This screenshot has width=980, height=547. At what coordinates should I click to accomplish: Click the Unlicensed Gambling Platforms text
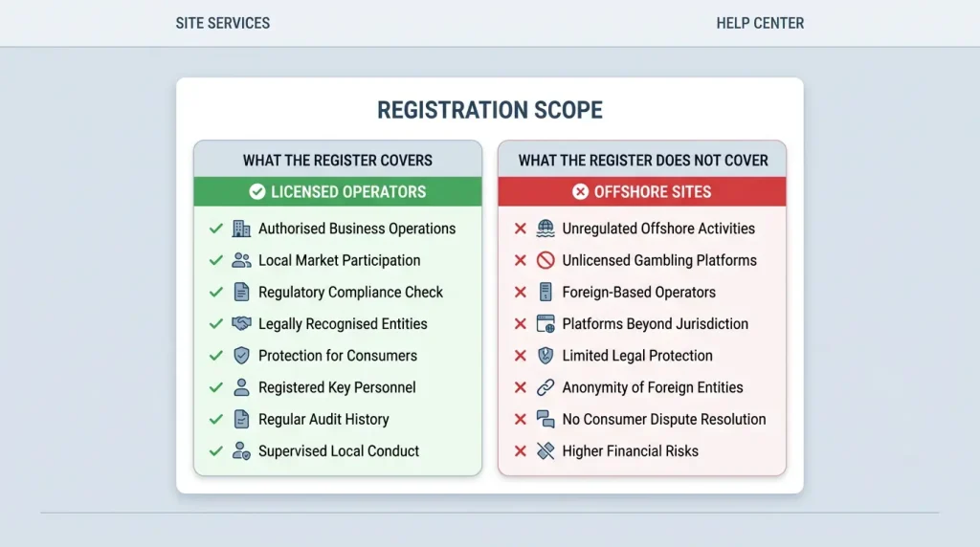coord(659,260)
